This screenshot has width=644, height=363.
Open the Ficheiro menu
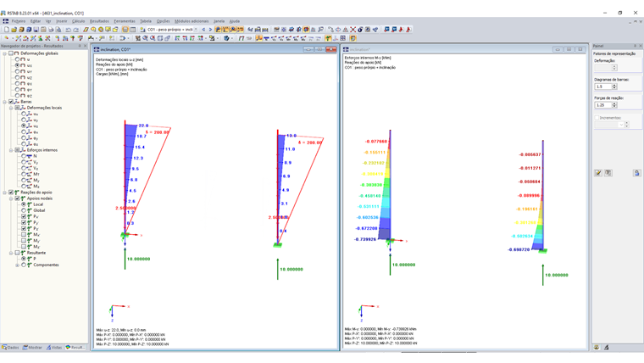point(19,21)
